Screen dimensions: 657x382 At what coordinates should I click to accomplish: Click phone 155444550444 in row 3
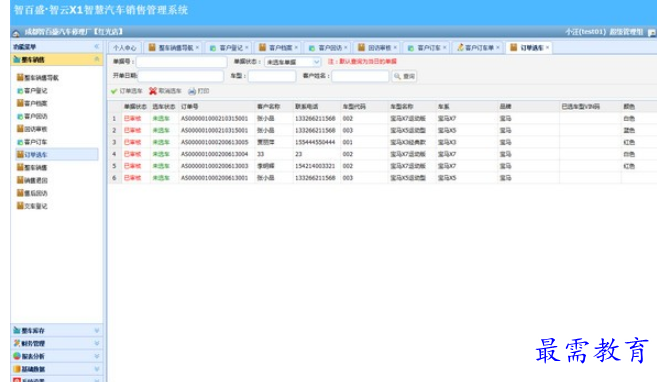pos(315,142)
